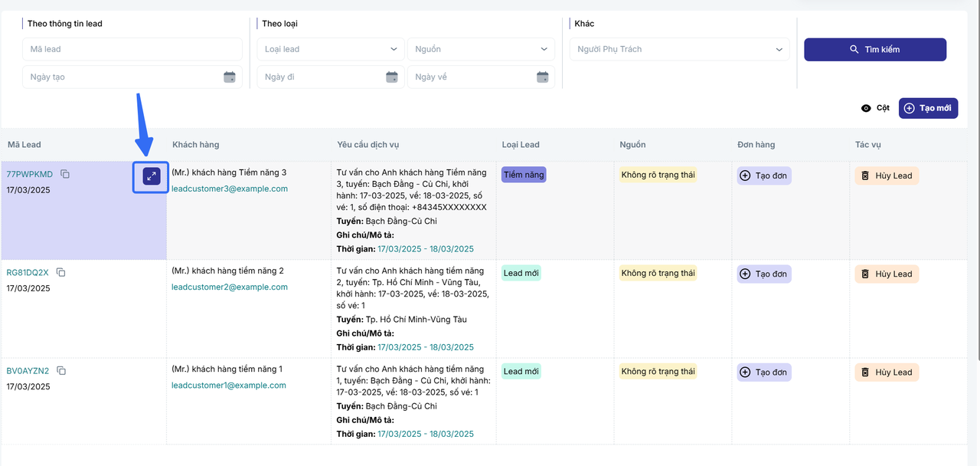Click Lead mới tag for RG81DQ2X
Image resolution: width=980 pixels, height=466 pixels.
(x=521, y=273)
